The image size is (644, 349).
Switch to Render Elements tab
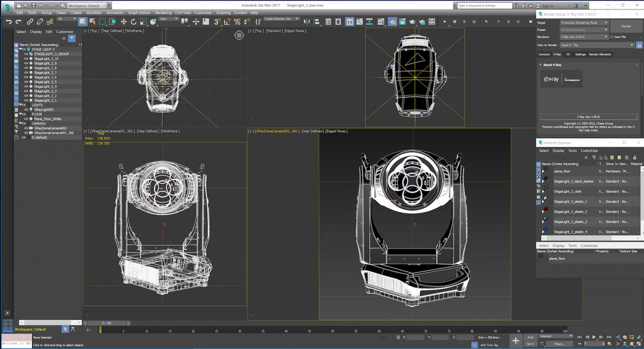600,54
